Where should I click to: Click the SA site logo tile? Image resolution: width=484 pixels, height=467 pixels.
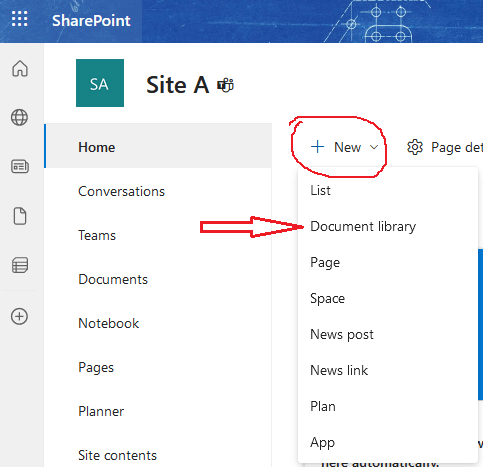coord(100,83)
